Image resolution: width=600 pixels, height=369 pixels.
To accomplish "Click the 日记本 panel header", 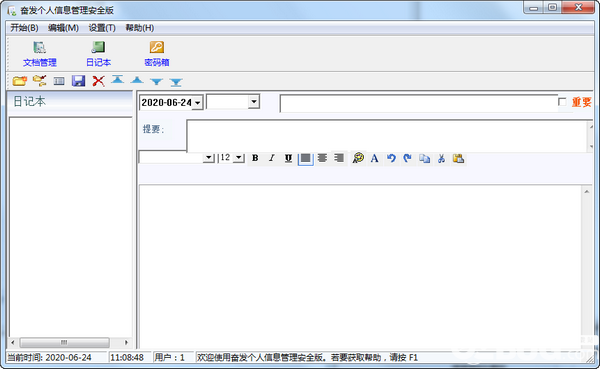I will tap(70, 101).
